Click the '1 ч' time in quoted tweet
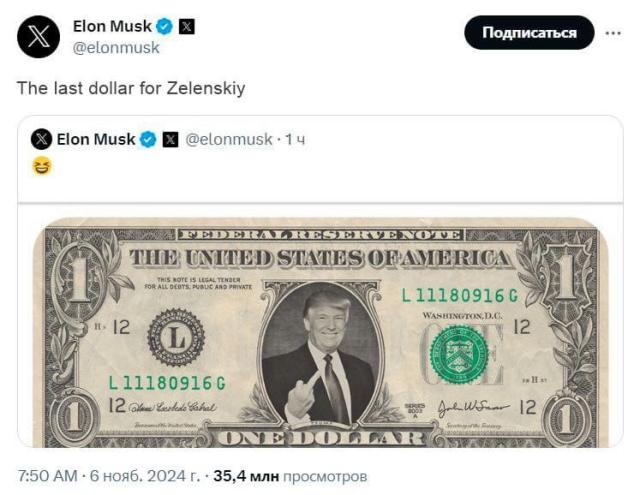 pos(295,140)
